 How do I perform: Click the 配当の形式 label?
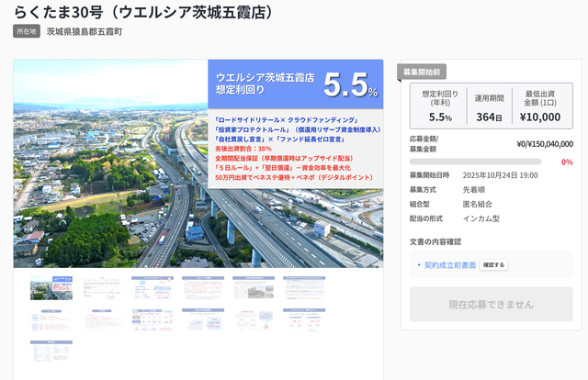426,218
